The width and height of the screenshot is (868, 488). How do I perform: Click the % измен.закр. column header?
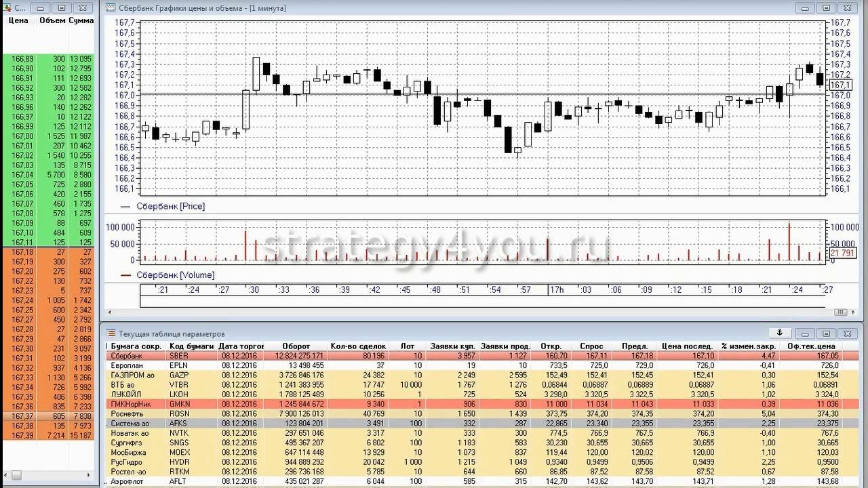(748, 346)
